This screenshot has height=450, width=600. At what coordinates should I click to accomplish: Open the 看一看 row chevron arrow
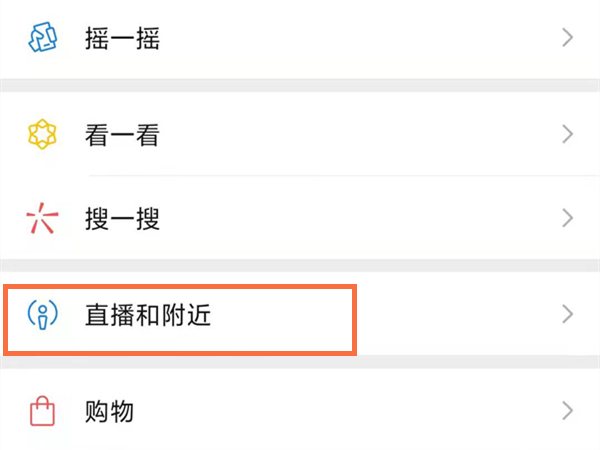(x=567, y=135)
